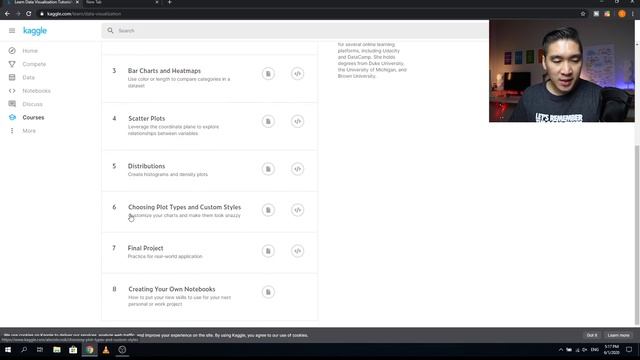The image size is (640, 360).
Task: Open Bar Charts and Heatmaps tutorial icon
Action: [268, 74]
